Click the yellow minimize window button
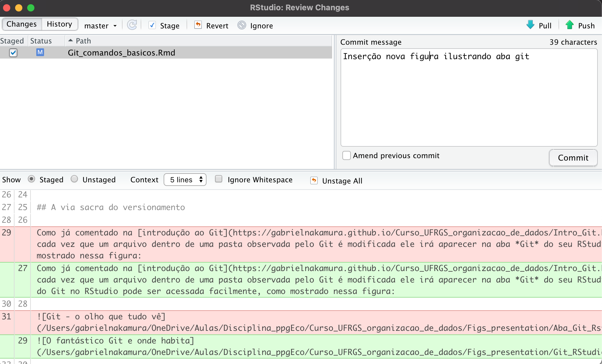The image size is (602, 364). click(19, 8)
